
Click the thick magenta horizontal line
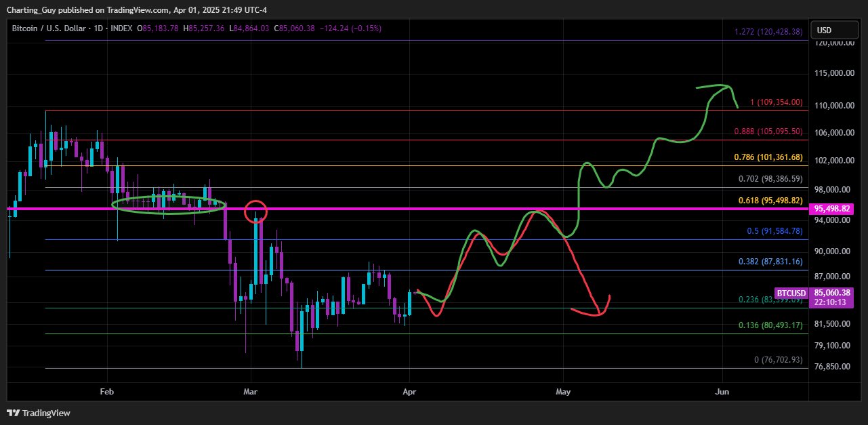(409, 209)
